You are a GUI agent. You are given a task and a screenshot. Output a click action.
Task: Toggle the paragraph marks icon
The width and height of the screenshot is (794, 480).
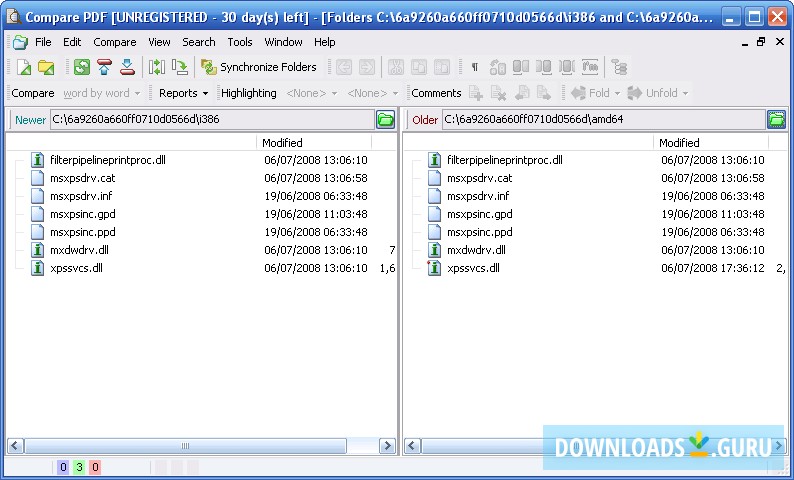point(474,67)
